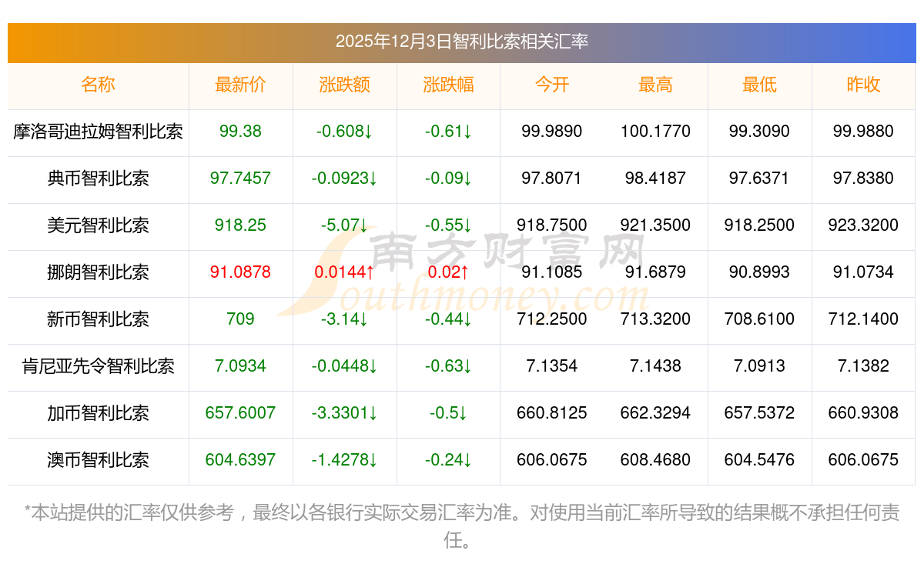Click high value 98.4187

tap(655, 179)
